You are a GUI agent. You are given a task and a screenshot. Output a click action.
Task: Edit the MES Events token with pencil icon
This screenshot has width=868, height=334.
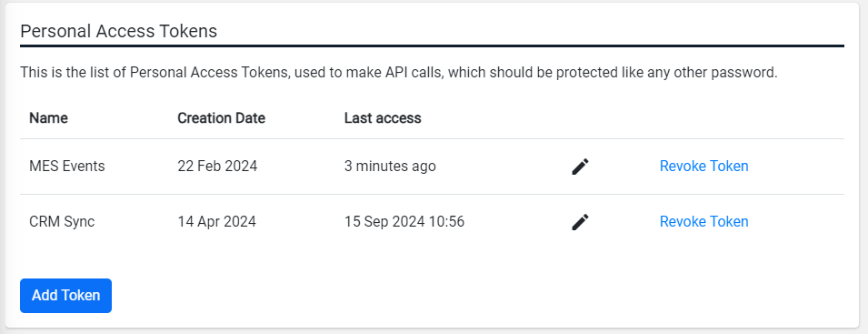tap(580, 167)
